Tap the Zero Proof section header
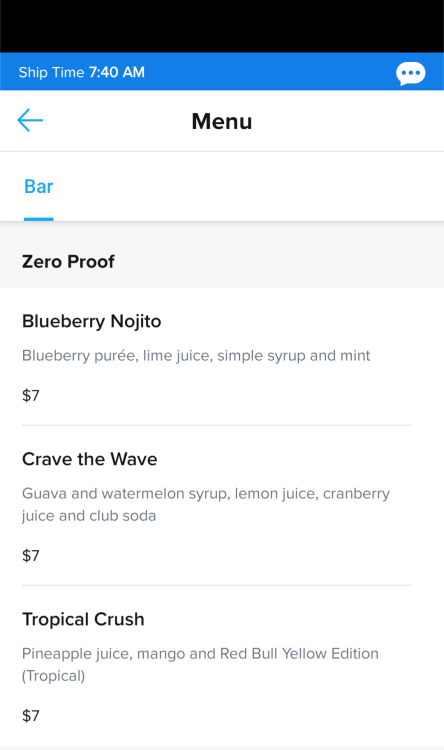This screenshot has height=750, width=444. 68,262
